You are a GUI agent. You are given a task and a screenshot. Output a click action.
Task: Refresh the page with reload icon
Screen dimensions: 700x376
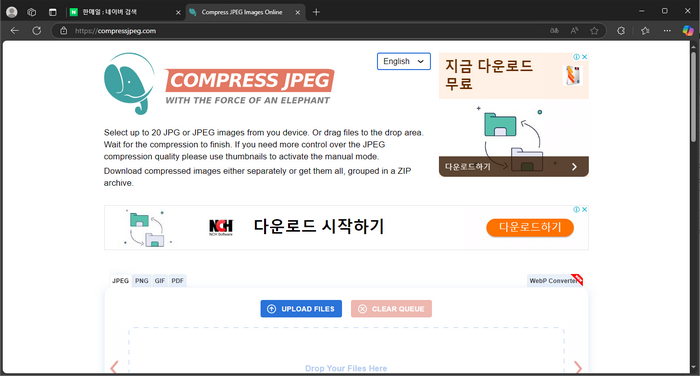37,31
